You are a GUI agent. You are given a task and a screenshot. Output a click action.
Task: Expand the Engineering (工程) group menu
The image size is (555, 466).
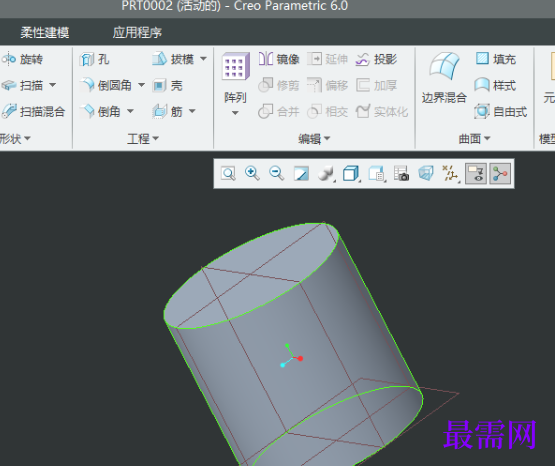tap(143, 138)
